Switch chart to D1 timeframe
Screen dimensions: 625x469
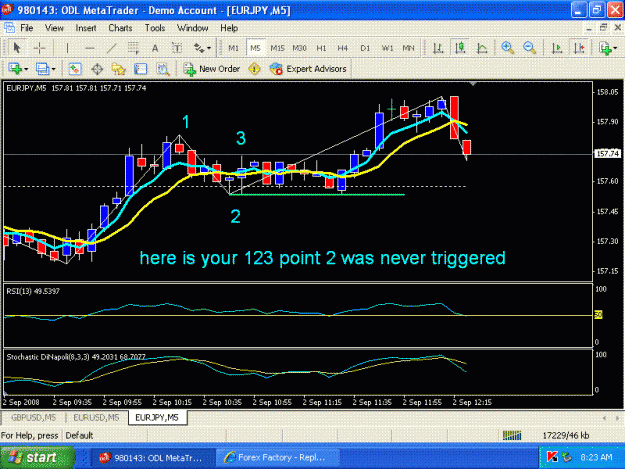point(365,48)
